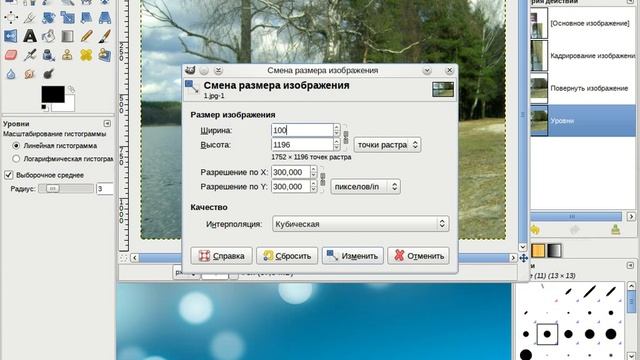Open the пикселов/in resolution units dropdown
Screen dimensions: 640x360
pyautogui.click(x=365, y=187)
